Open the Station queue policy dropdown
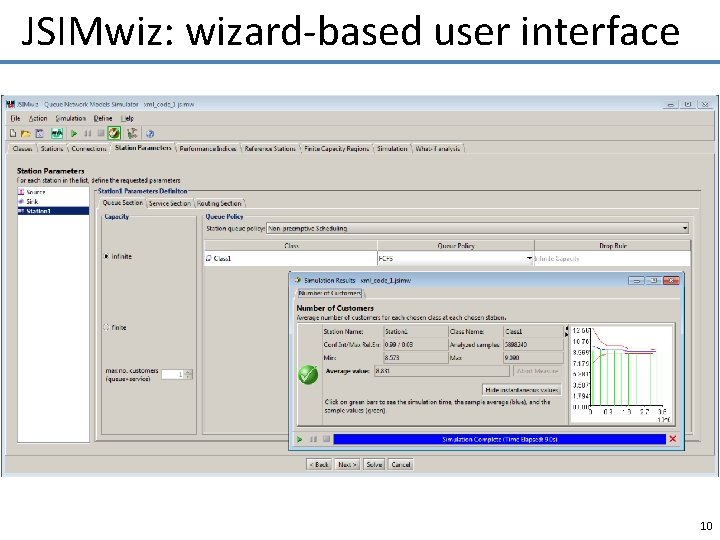Screen dimensions: 720x540 pos(478,228)
